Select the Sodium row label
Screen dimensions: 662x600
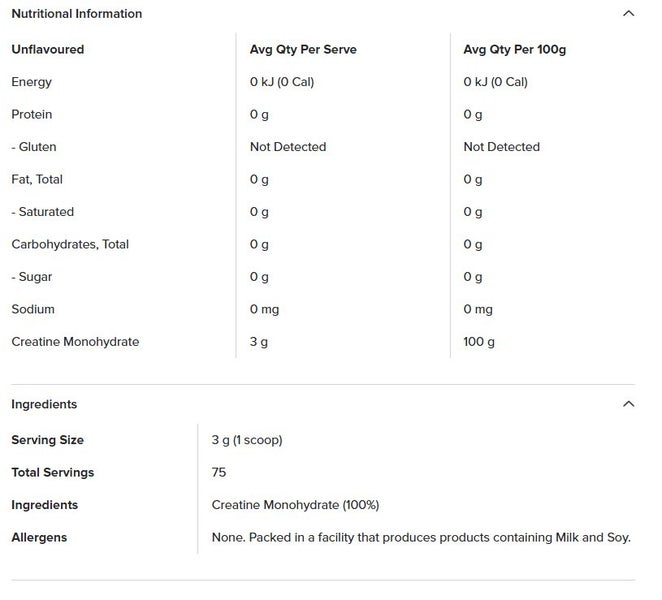pyautogui.click(x=33, y=309)
